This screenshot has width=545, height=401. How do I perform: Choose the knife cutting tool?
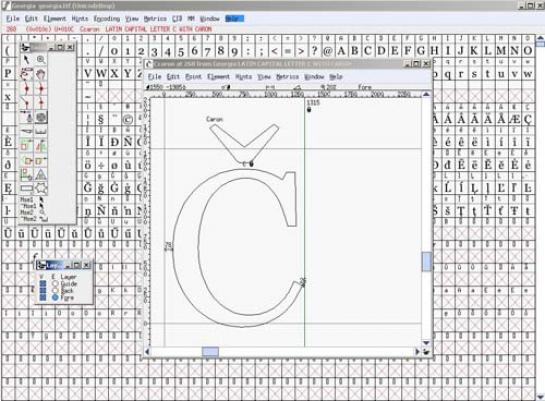click(x=26, y=131)
